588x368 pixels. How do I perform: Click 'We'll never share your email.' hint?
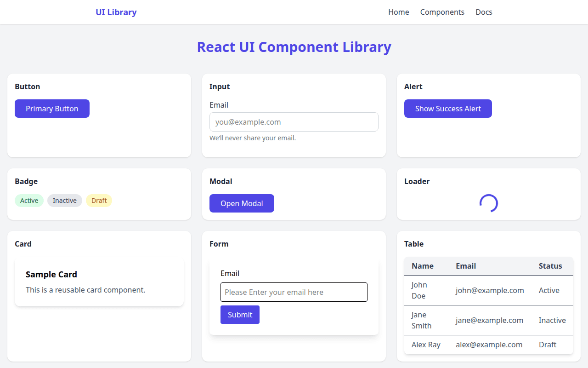253,138
